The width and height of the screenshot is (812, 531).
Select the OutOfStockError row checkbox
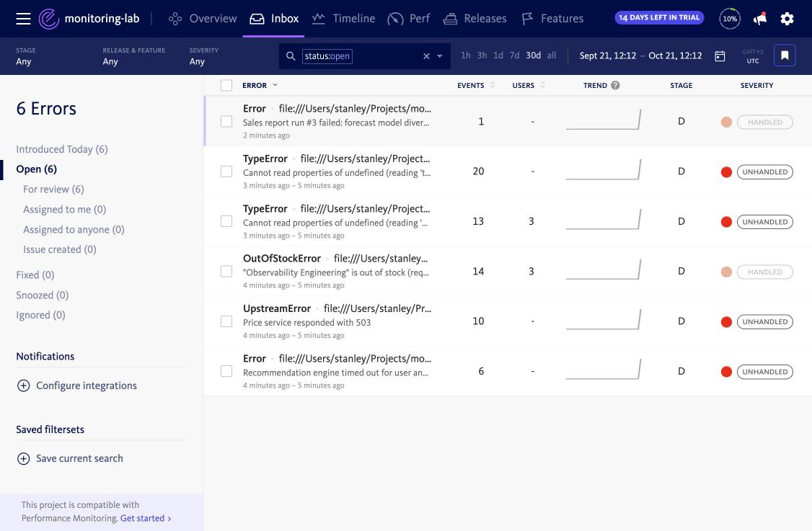[226, 271]
